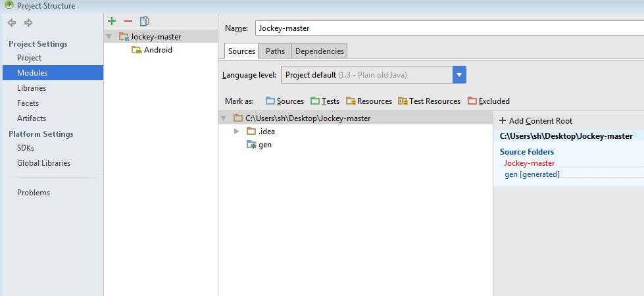644x296 pixels.
Task: Open the Language level dropdown
Action: click(459, 75)
